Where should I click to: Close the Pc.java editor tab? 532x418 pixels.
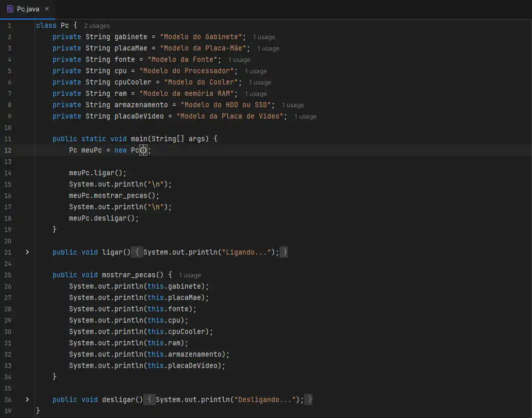pos(47,9)
